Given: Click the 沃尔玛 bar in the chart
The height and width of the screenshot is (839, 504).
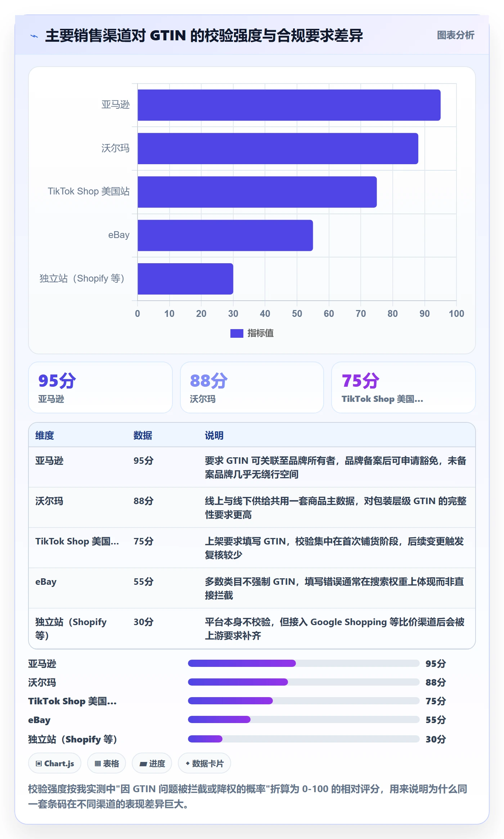Looking at the screenshot, I should coord(278,149).
